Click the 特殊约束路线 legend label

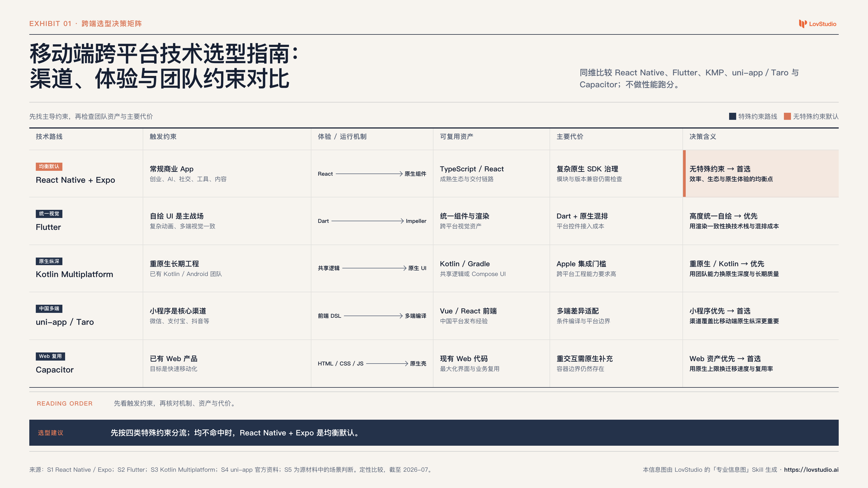click(x=758, y=116)
